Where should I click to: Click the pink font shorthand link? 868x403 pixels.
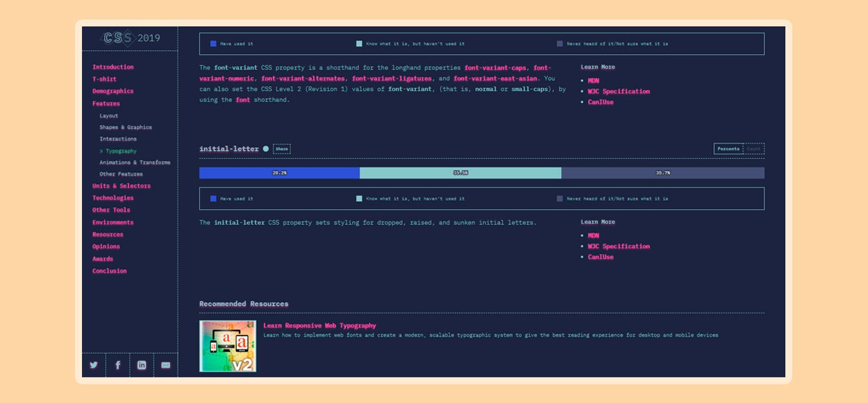coord(243,99)
